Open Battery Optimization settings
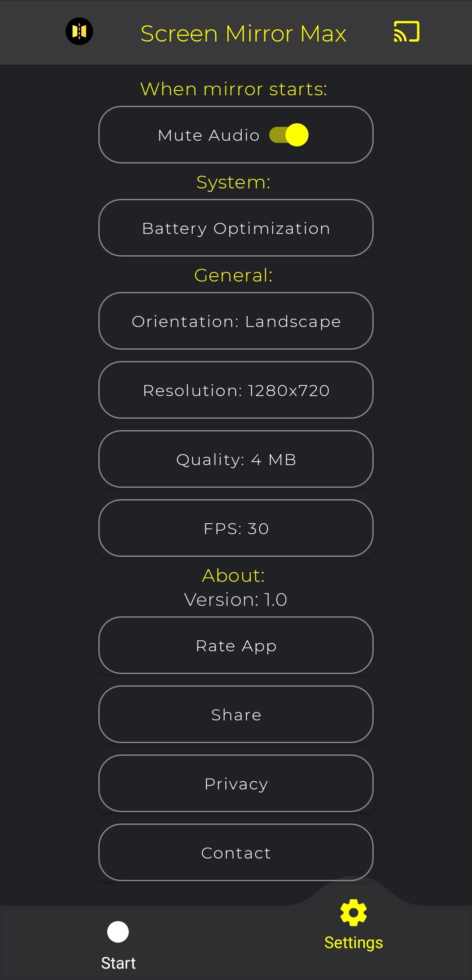The height and width of the screenshot is (980, 472). (236, 228)
